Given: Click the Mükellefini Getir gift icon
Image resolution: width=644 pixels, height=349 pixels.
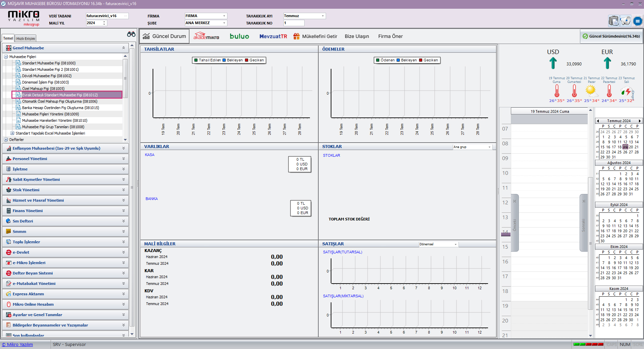Looking at the screenshot, I should pyautogui.click(x=297, y=36).
